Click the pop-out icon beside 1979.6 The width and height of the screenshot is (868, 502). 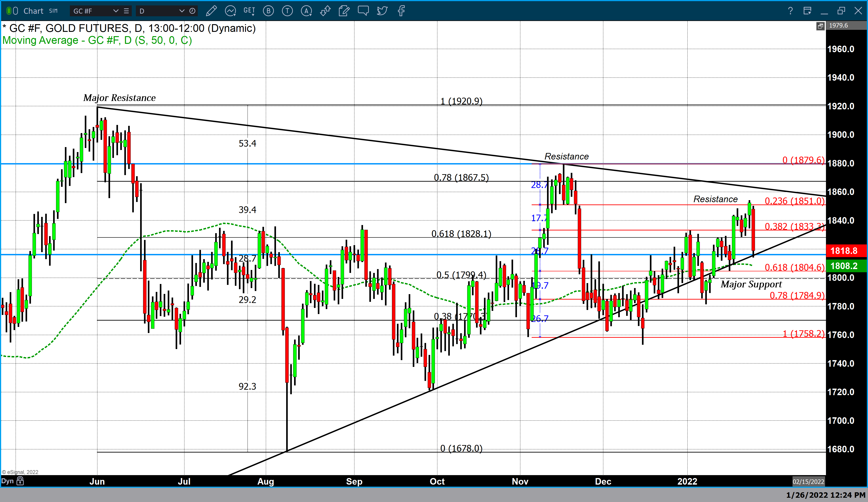[820, 26]
